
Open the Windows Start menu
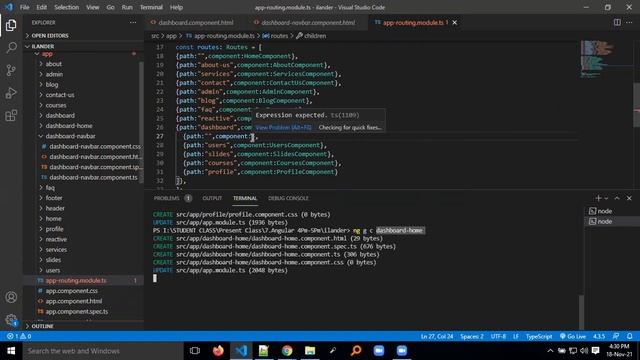11,351
